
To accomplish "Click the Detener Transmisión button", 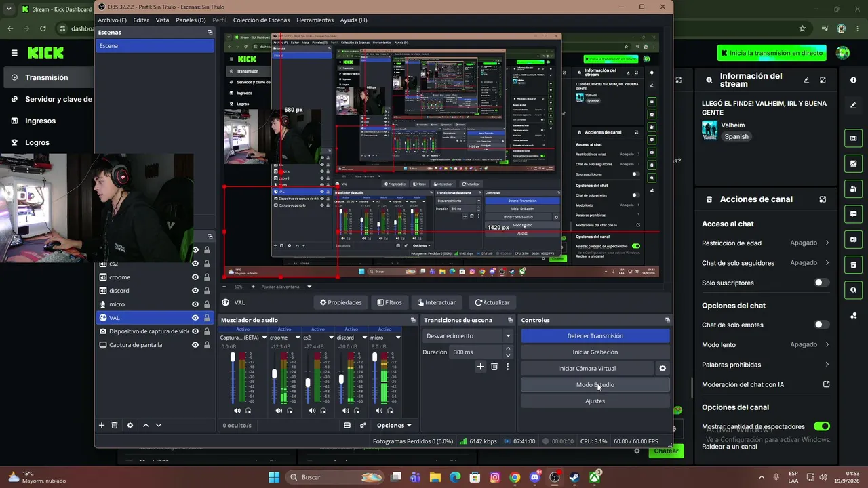I will (595, 336).
